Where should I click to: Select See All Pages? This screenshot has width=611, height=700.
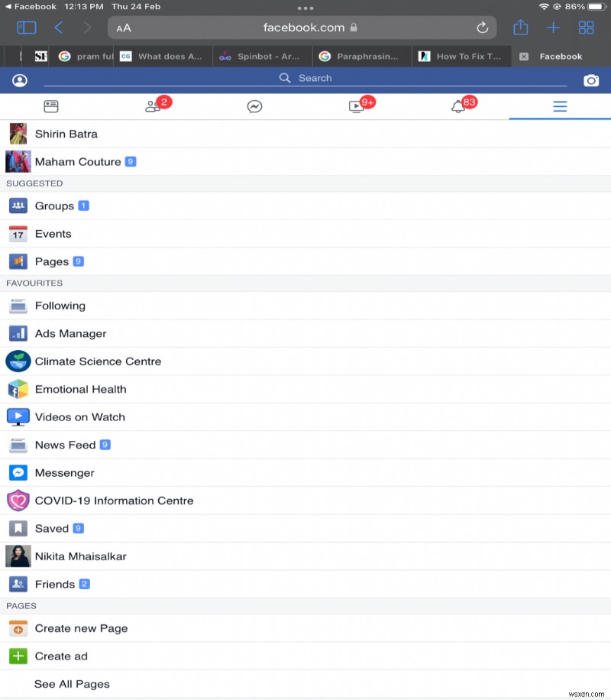point(72,684)
